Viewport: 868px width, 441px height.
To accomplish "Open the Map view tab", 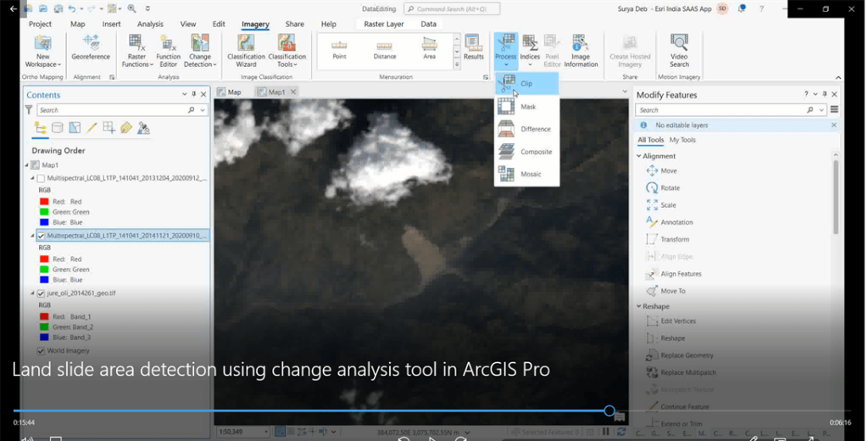I will point(230,92).
